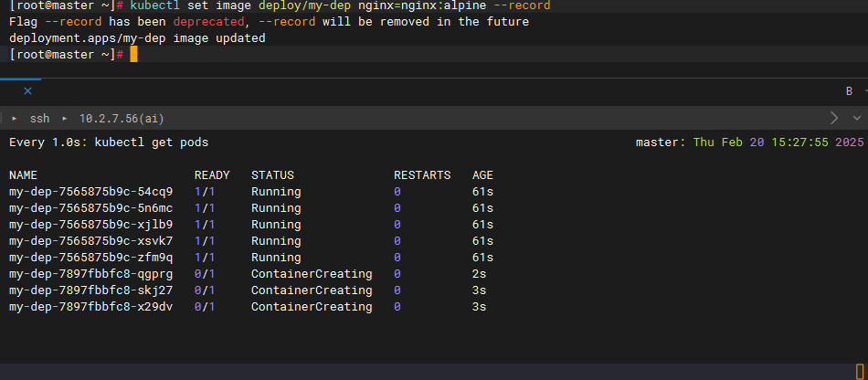Click the B icon at top right
The image size is (868, 380).
point(849,90)
